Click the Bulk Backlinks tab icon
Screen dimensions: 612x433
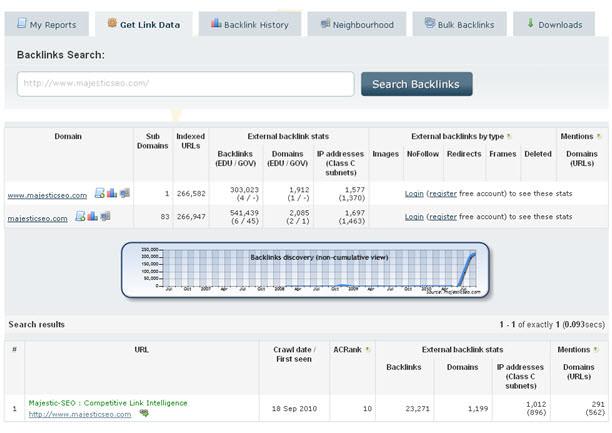point(429,23)
